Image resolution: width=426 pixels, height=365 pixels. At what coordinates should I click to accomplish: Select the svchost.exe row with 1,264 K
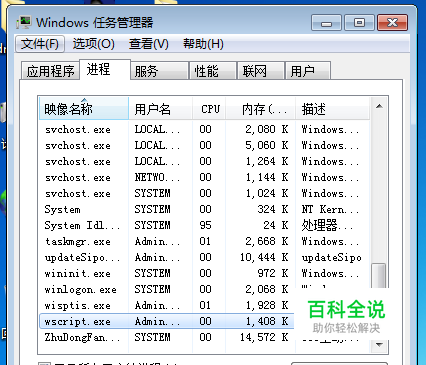click(x=204, y=161)
